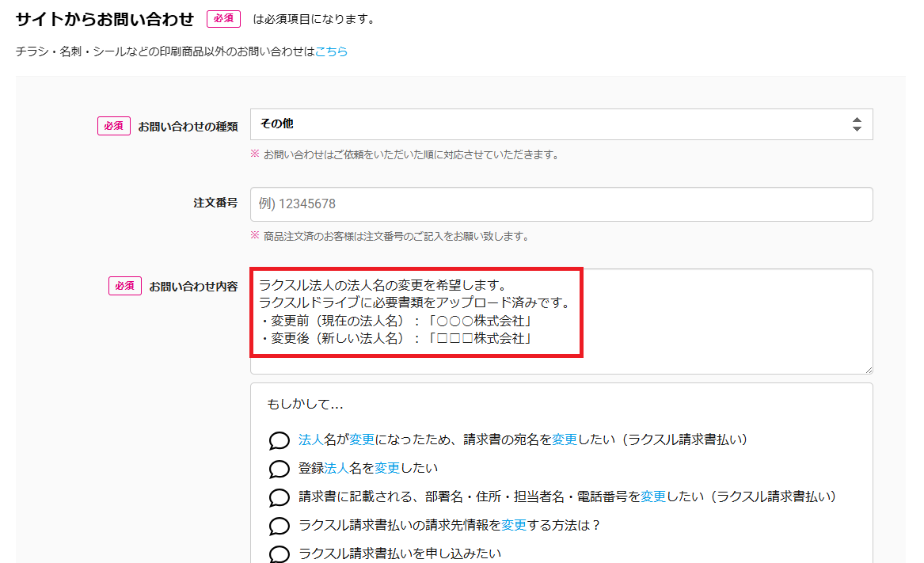Click the speech bubble icon beside ラクスル請求書払いを申し込みたい

pos(279,553)
